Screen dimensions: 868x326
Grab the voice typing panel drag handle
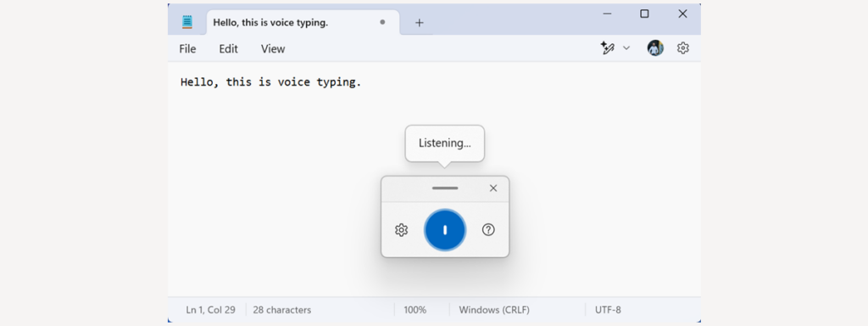pos(445,188)
